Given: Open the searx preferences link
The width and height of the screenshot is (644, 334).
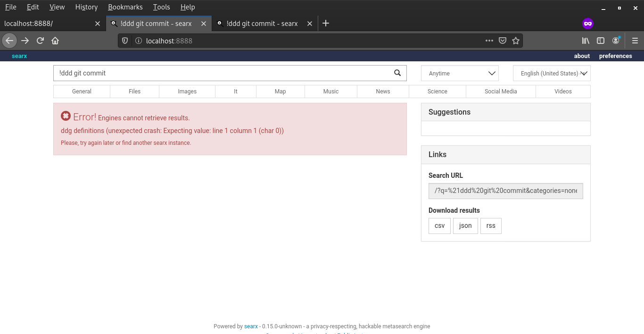Looking at the screenshot, I should click(615, 56).
